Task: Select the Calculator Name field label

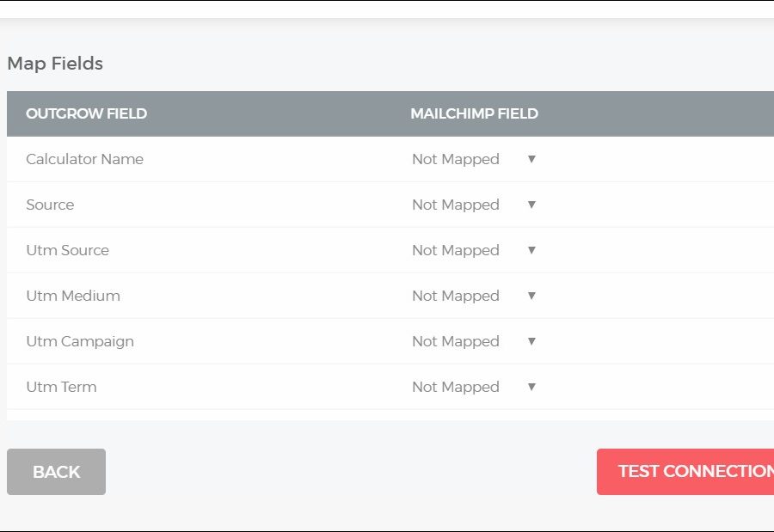Action: pos(84,159)
